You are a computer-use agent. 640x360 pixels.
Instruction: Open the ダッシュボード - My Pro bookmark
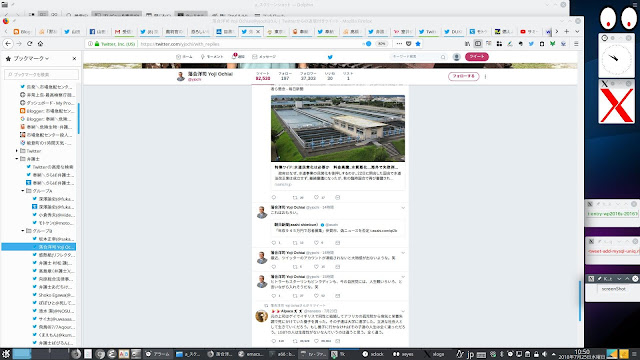47,103
